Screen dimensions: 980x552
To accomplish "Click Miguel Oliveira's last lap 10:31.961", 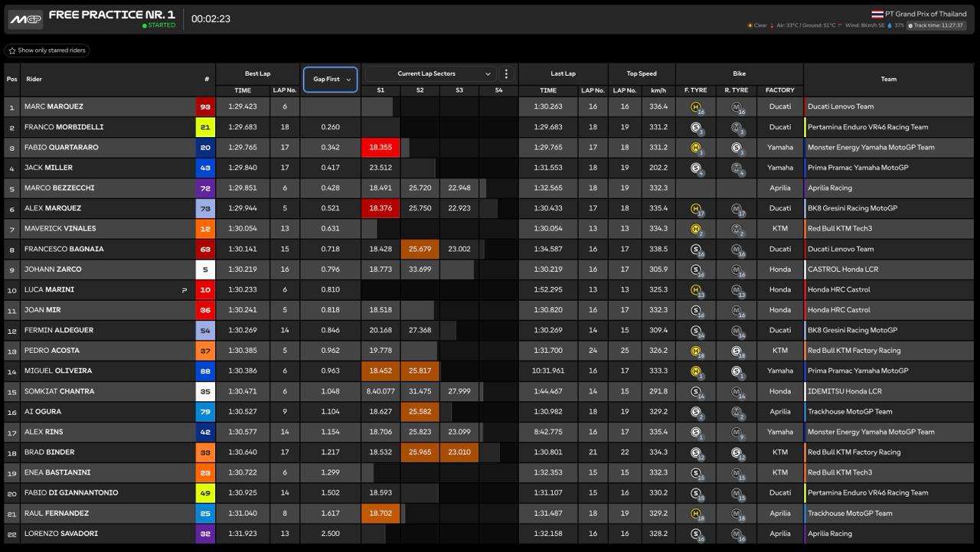I will [x=547, y=371].
